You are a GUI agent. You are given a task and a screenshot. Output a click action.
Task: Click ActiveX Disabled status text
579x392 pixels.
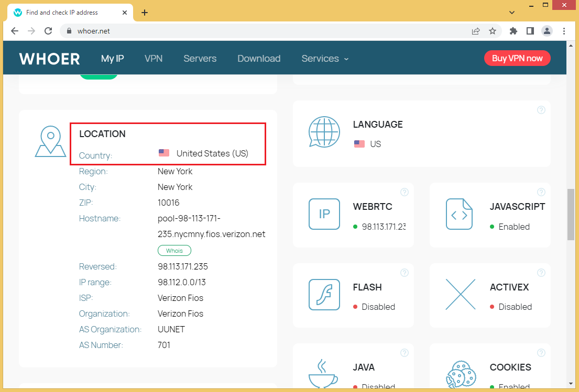click(515, 307)
